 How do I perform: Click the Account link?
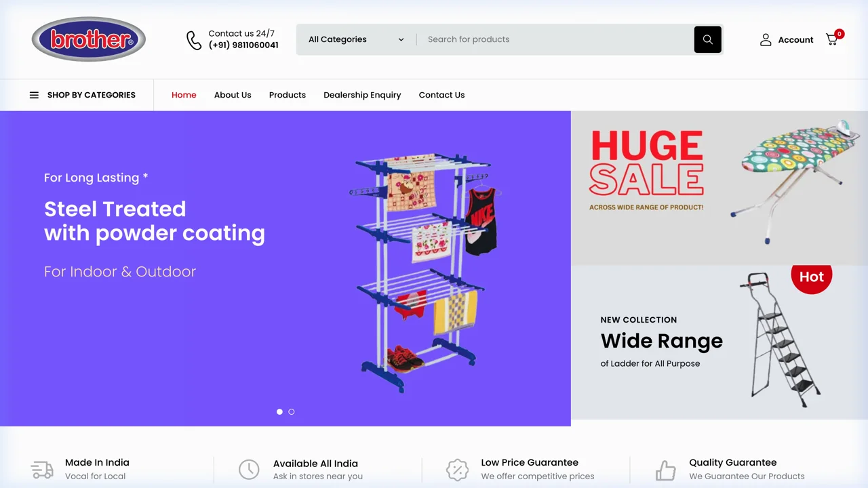(x=795, y=40)
